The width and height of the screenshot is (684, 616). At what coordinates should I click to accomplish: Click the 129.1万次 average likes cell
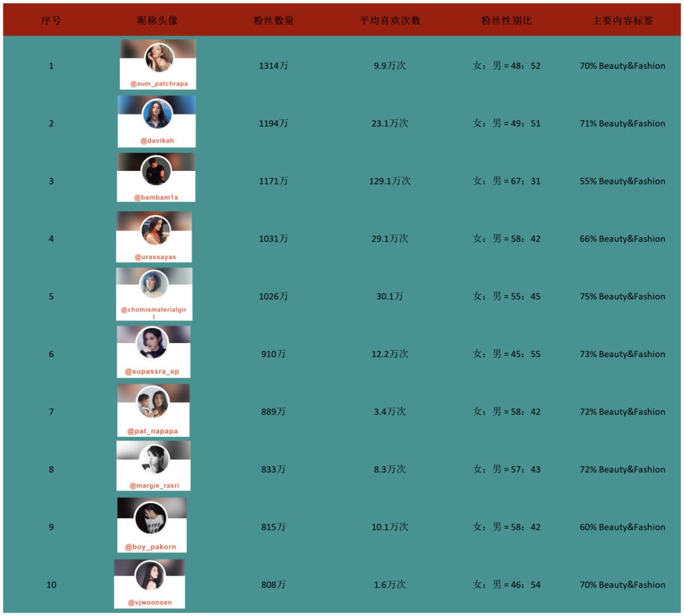coord(390,181)
